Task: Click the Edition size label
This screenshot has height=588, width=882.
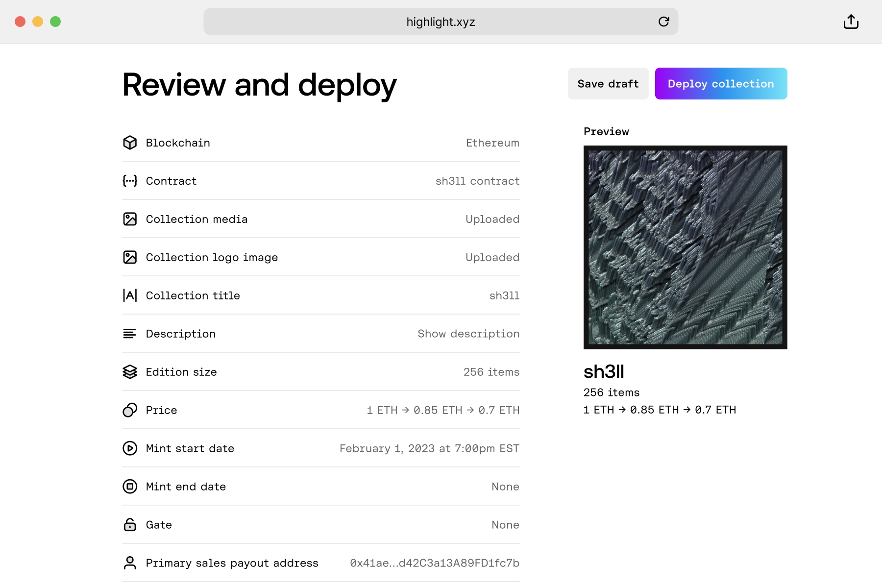Action: click(x=181, y=372)
